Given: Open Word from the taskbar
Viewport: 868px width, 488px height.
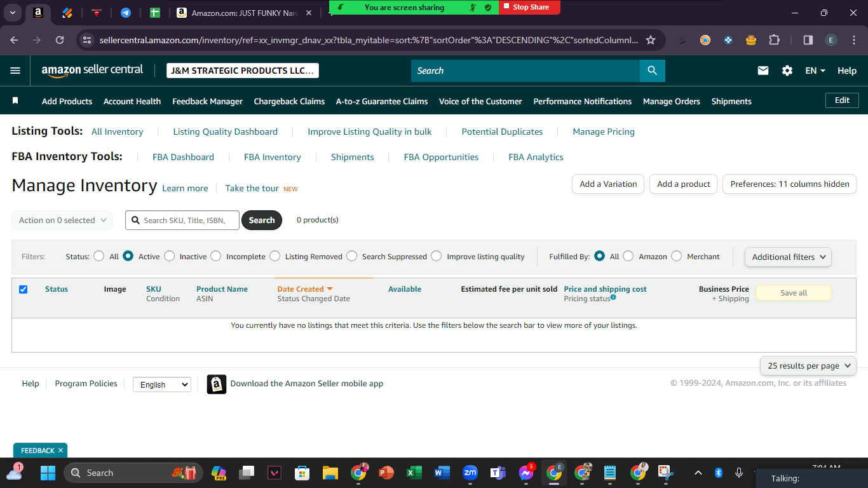Looking at the screenshot, I should pos(442,473).
